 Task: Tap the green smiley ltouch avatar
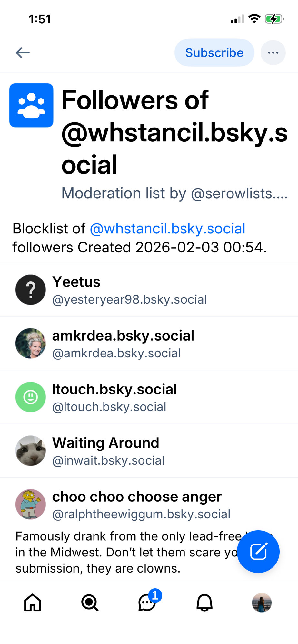pyautogui.click(x=31, y=397)
